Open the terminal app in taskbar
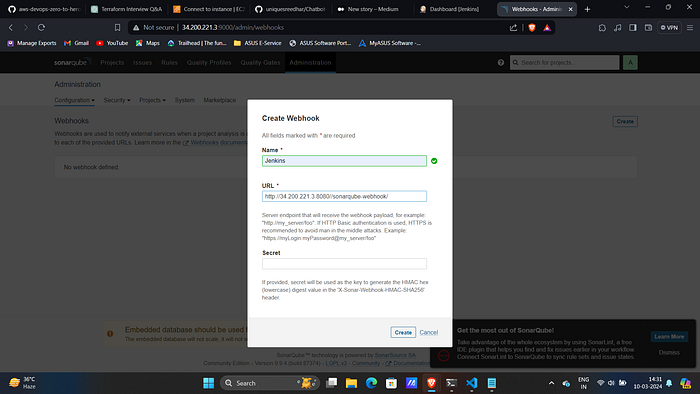Viewport: 700px width, 394px height. coord(451,383)
